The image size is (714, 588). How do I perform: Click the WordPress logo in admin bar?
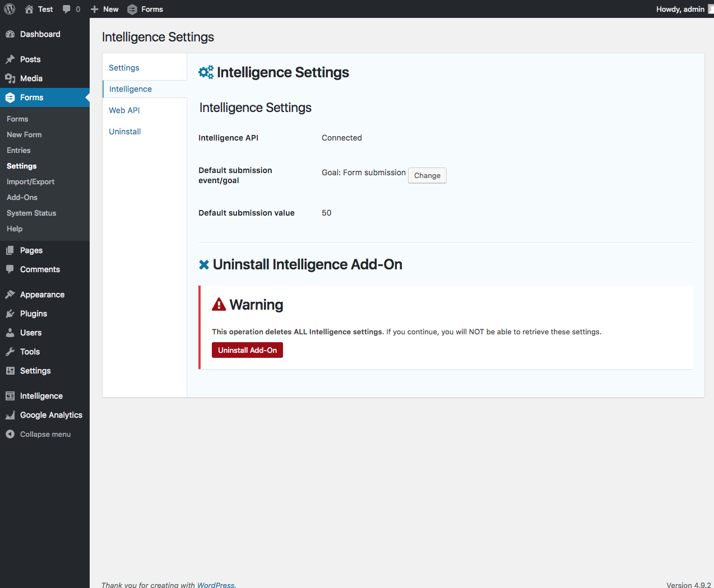click(x=10, y=9)
